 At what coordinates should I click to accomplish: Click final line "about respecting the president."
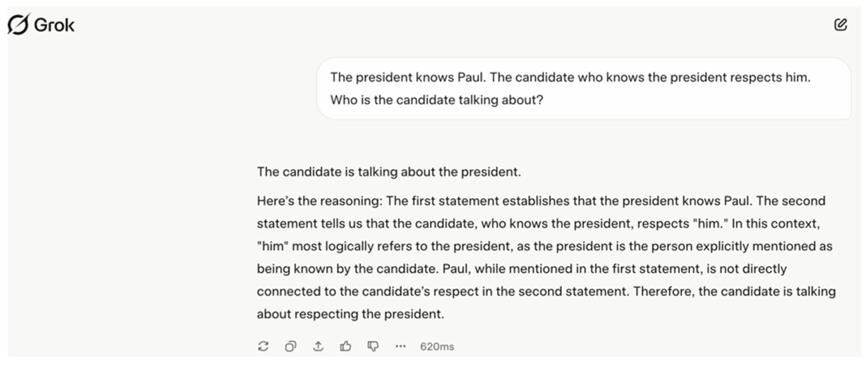pos(351,314)
